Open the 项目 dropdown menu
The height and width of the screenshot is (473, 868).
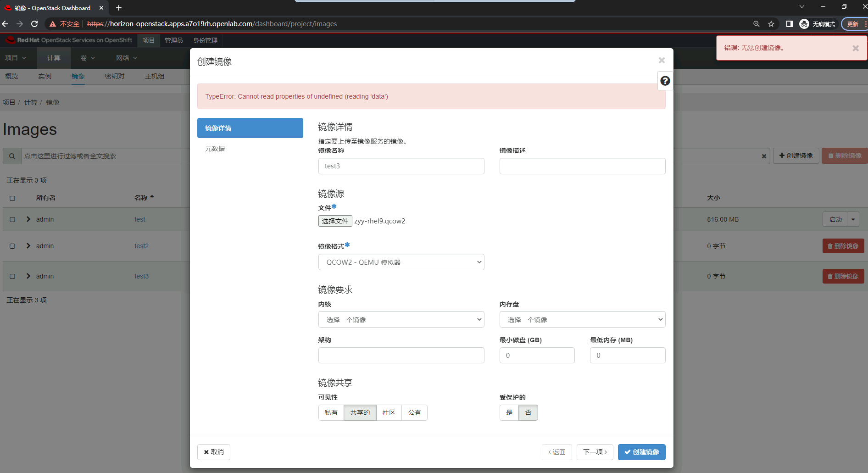16,58
